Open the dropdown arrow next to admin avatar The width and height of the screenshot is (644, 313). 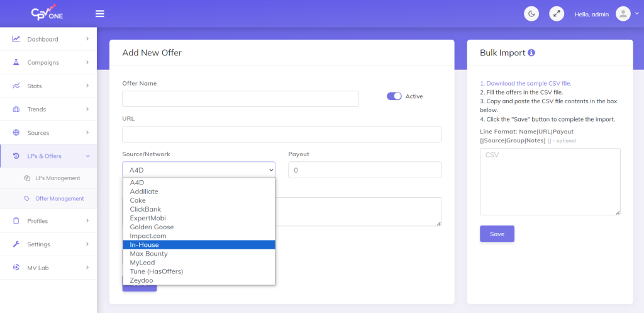(x=637, y=14)
